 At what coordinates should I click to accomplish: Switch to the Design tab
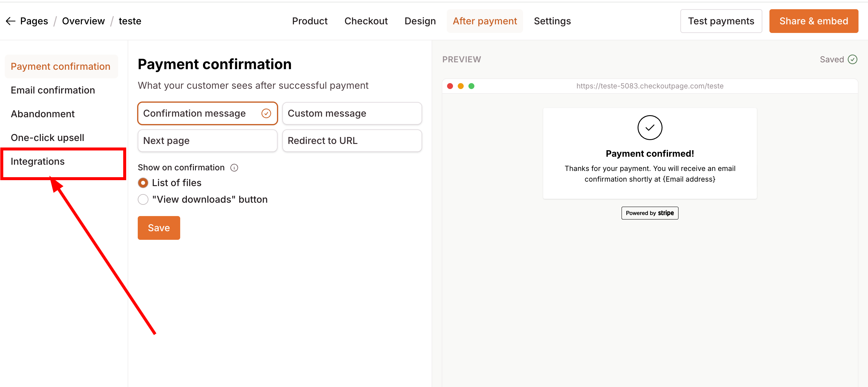point(420,21)
